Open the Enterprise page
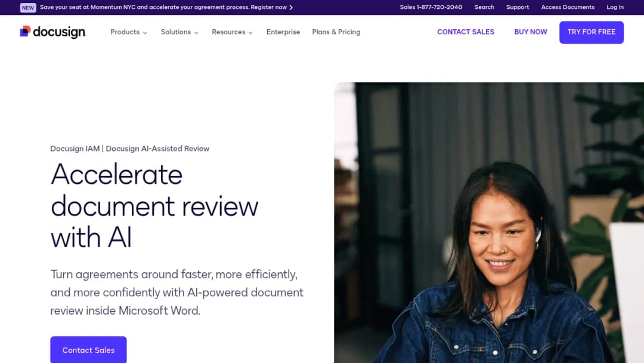644x363 pixels. pos(283,32)
